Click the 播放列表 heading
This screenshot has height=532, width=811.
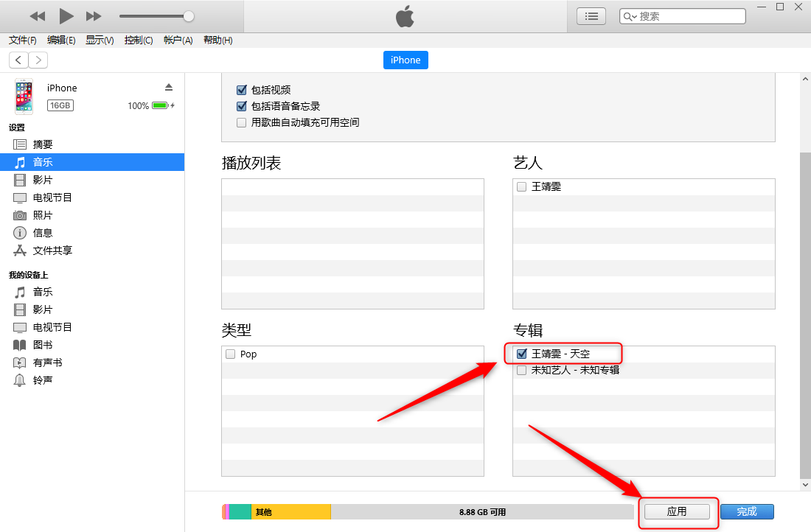251,163
